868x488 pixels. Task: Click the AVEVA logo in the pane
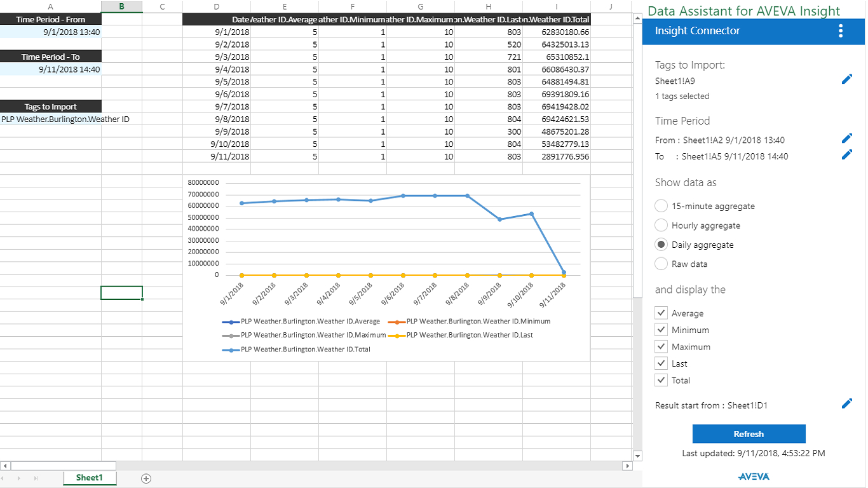(754, 477)
